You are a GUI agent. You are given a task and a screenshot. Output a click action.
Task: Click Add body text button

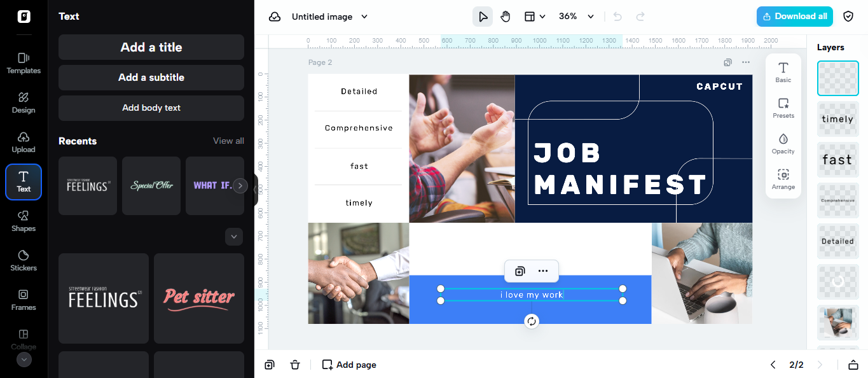pos(151,108)
